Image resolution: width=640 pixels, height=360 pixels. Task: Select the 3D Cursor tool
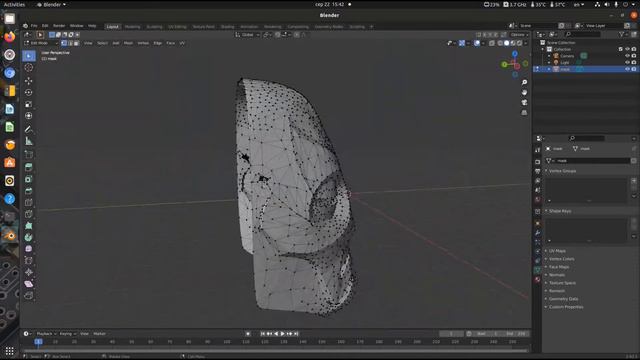pos(29,68)
